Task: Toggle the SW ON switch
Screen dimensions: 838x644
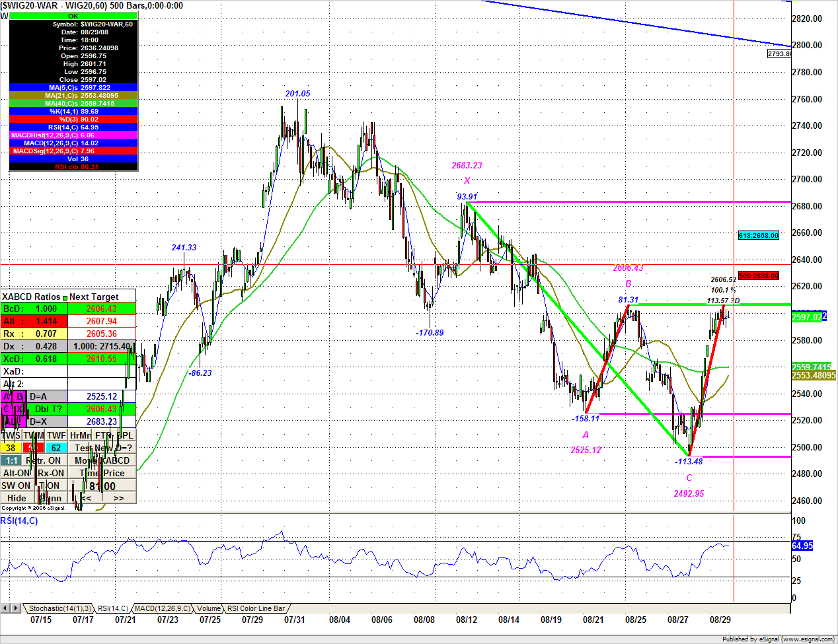Action: click(x=17, y=485)
